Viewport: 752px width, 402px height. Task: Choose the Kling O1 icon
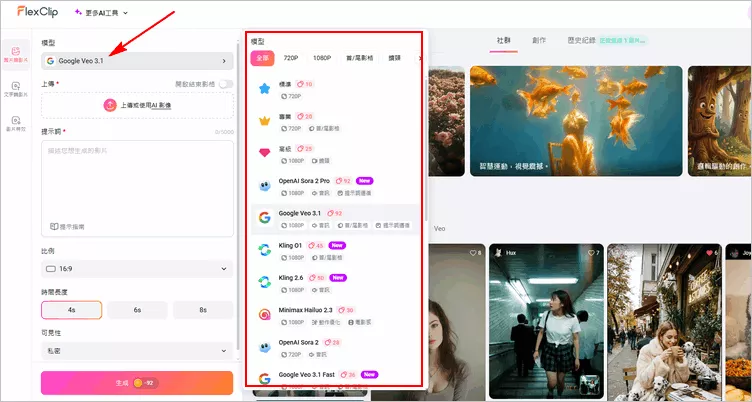coord(264,250)
